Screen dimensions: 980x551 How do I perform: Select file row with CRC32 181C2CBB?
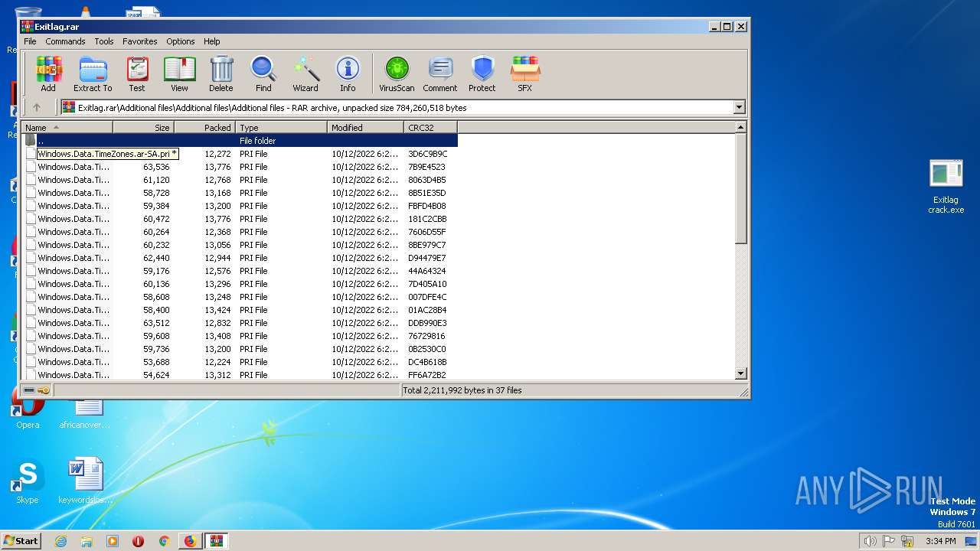tap(240, 219)
